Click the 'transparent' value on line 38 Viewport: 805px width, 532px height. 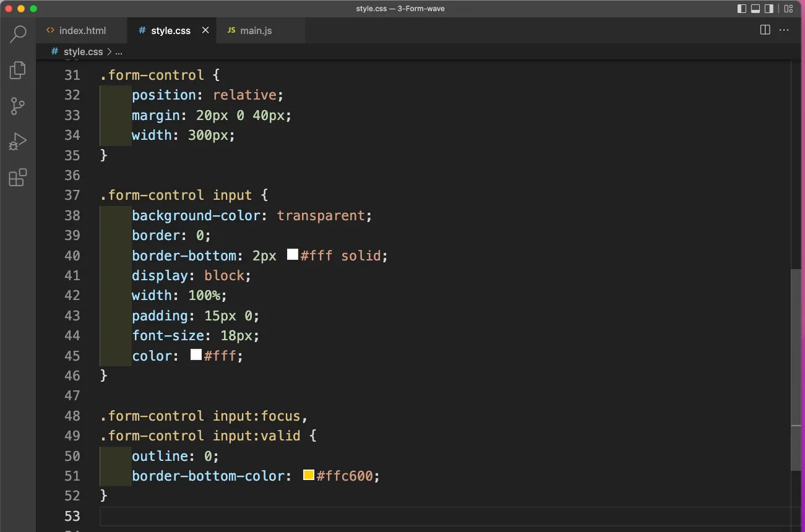tap(321, 216)
